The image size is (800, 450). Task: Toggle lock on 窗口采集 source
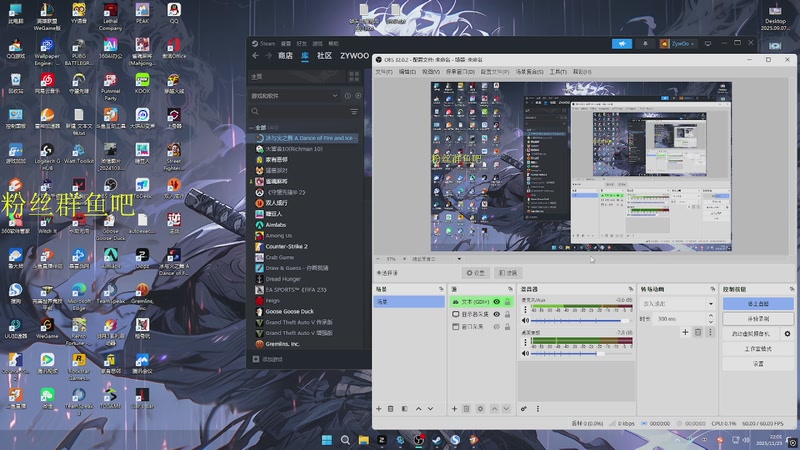pyautogui.click(x=507, y=327)
